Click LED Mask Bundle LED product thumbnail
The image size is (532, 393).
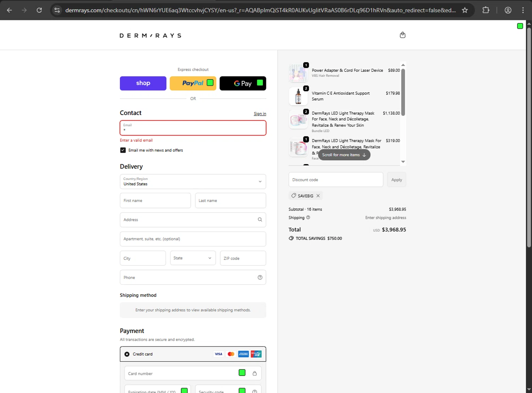click(x=298, y=119)
